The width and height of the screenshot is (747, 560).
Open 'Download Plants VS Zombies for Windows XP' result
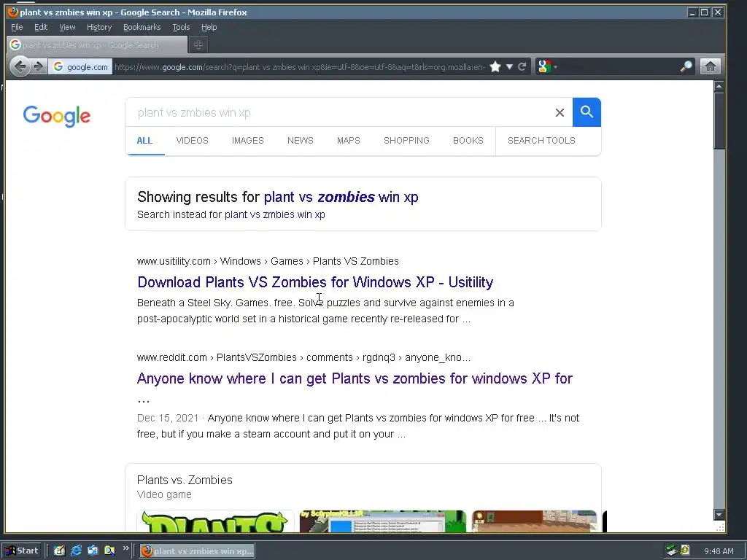coord(315,282)
